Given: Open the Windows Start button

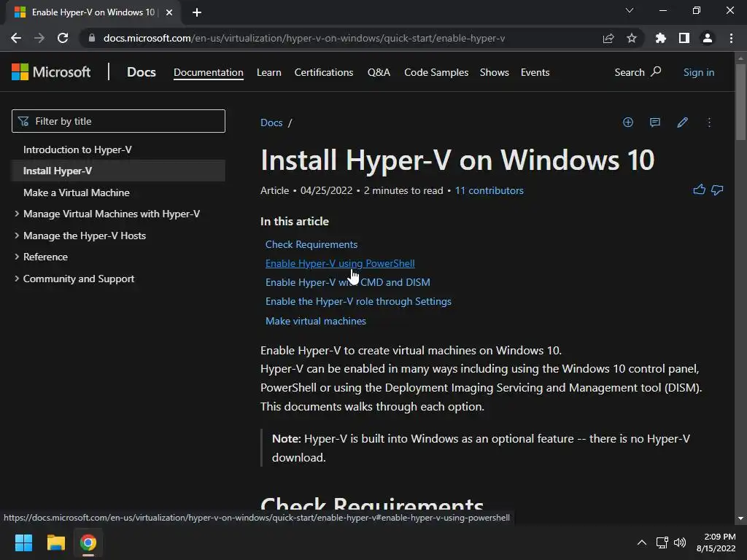Looking at the screenshot, I should (23, 542).
